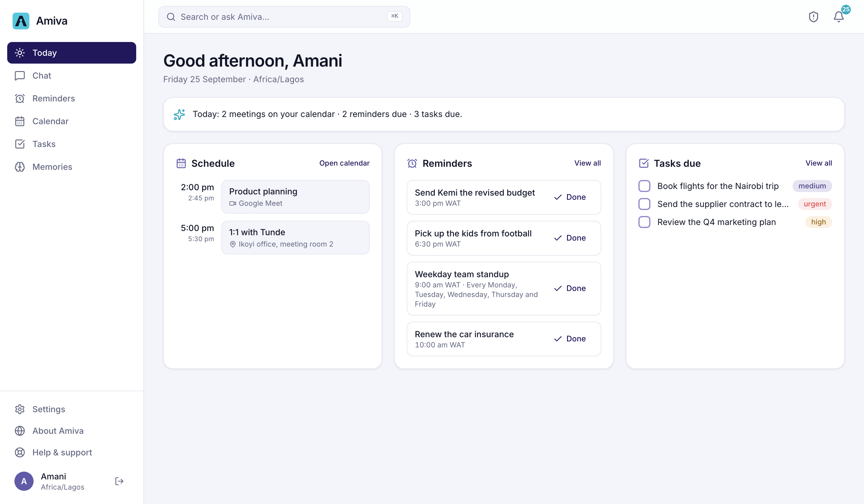Open the Calendar page from sidebar

pos(72,121)
